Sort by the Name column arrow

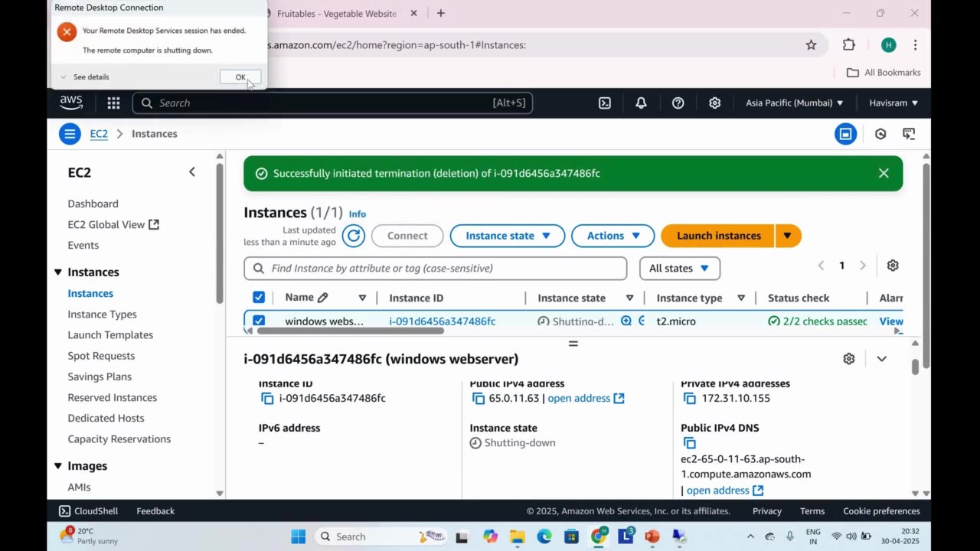362,298
